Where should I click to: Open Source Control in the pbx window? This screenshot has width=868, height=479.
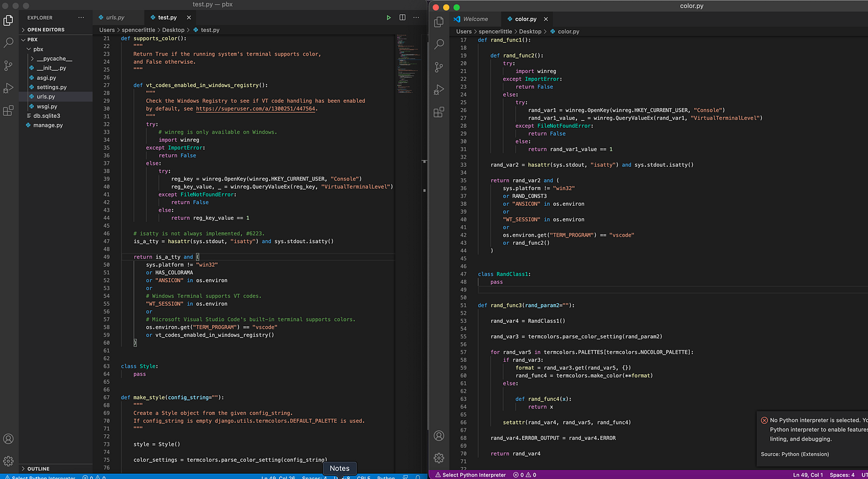[8, 65]
